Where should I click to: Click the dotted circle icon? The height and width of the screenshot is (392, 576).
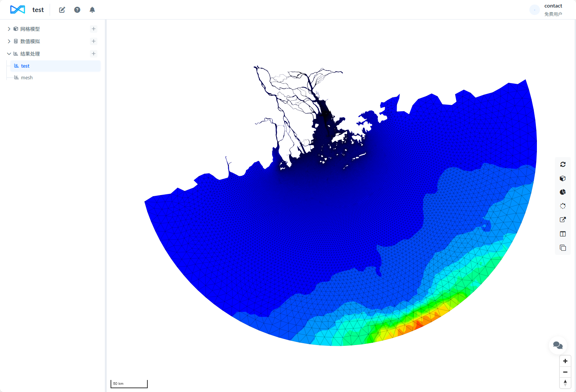[x=563, y=206]
